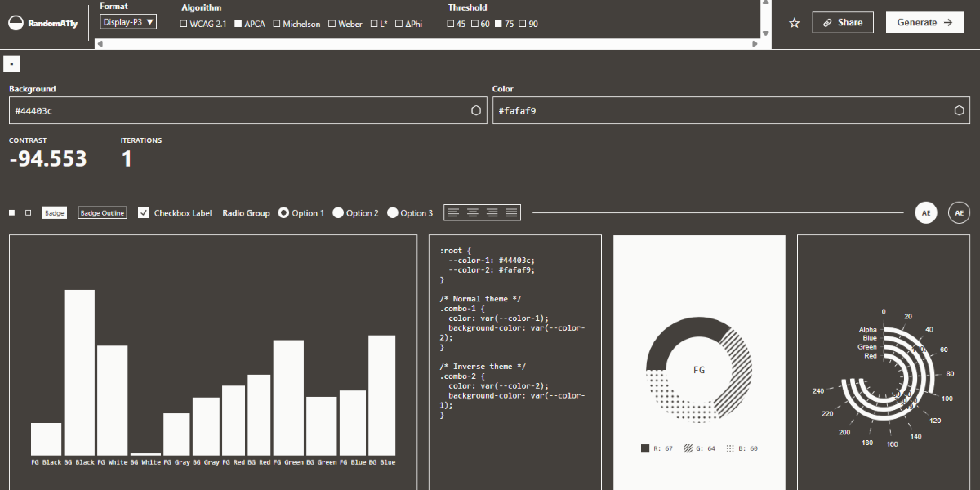Viewport: 980px width, 490px height.
Task: Click the outlined AE circle avatar
Action: [x=959, y=212]
